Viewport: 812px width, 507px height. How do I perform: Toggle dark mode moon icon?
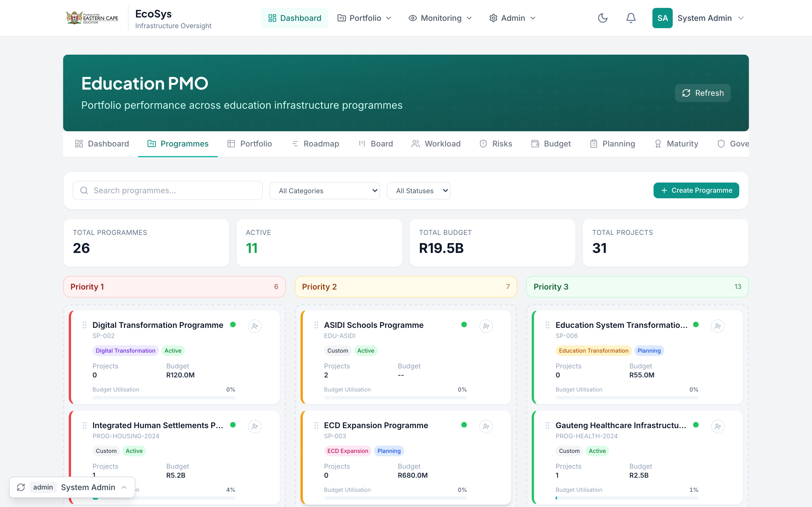point(603,18)
